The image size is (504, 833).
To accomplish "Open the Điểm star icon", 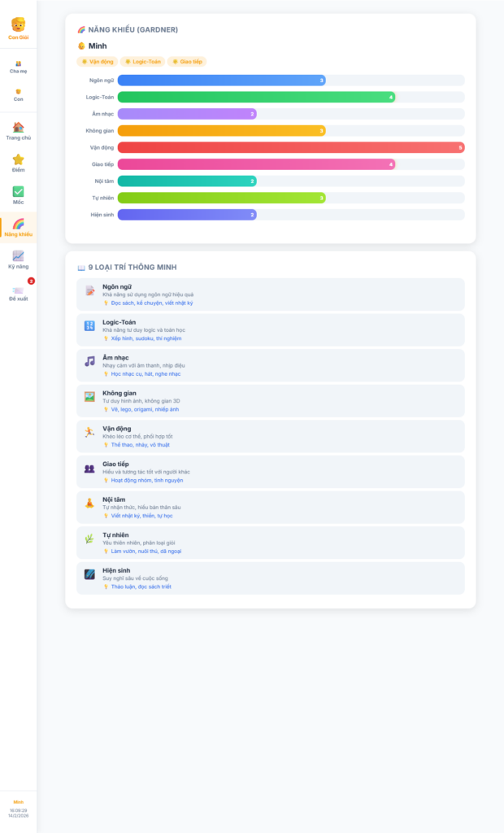I will pos(18,160).
